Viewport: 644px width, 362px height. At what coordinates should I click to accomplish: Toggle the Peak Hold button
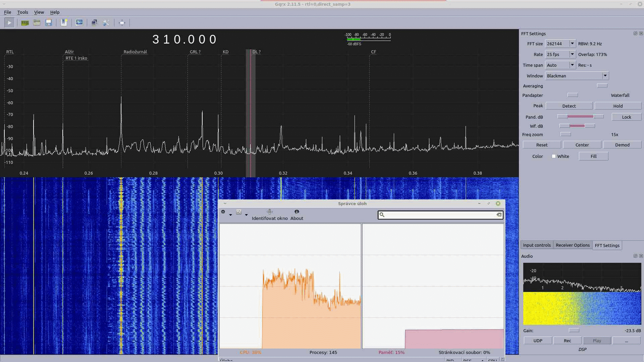(618, 106)
